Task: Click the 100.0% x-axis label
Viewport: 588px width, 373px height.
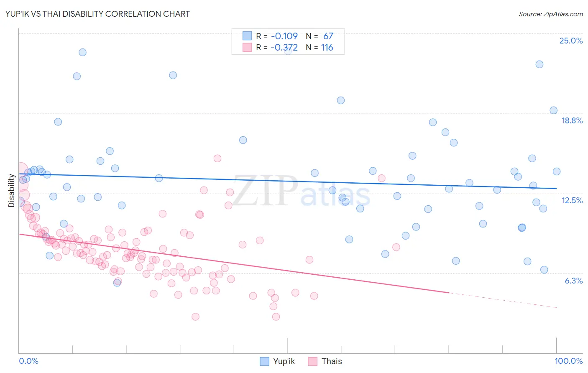Action: pos(568,361)
